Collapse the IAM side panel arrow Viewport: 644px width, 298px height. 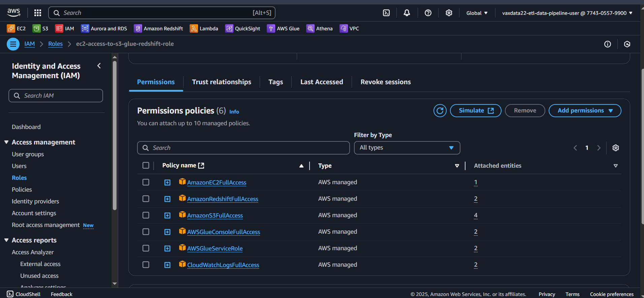click(x=99, y=66)
